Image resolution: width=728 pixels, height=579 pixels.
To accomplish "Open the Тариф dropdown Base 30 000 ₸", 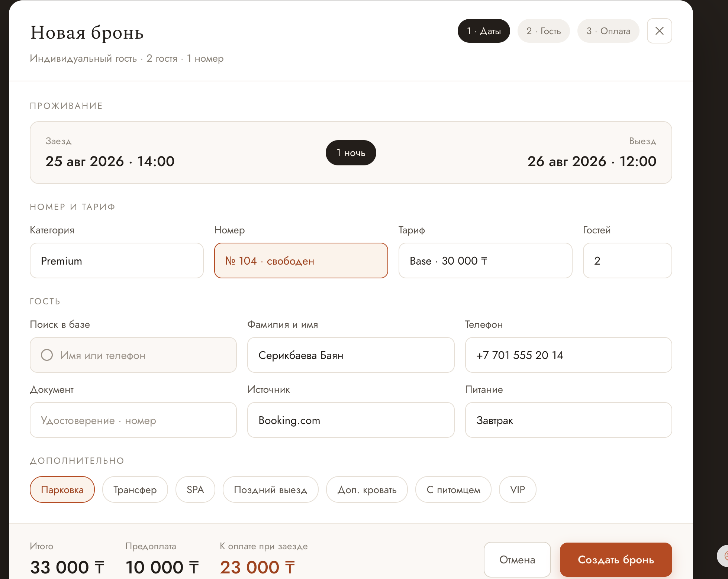I will point(485,261).
